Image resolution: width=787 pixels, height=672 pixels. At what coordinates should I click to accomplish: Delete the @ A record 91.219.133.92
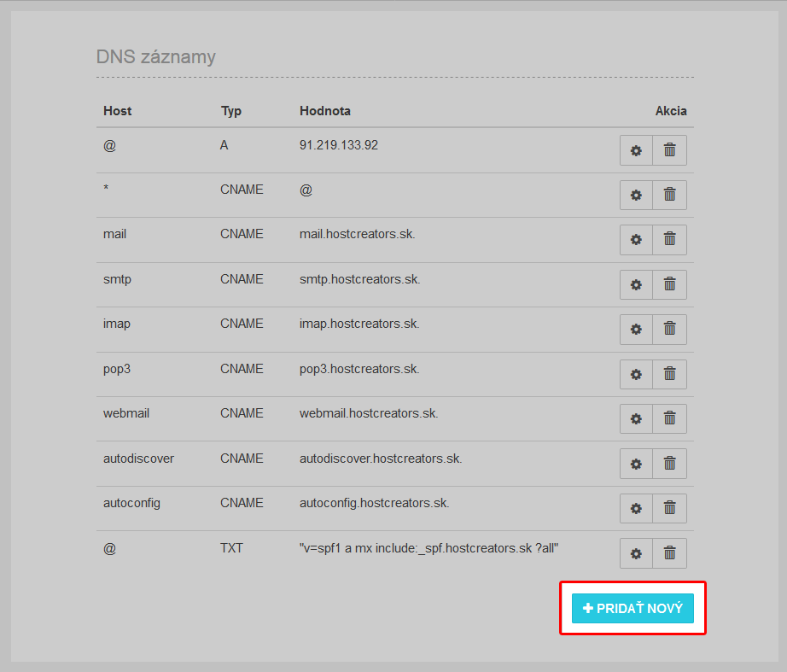[x=669, y=150]
